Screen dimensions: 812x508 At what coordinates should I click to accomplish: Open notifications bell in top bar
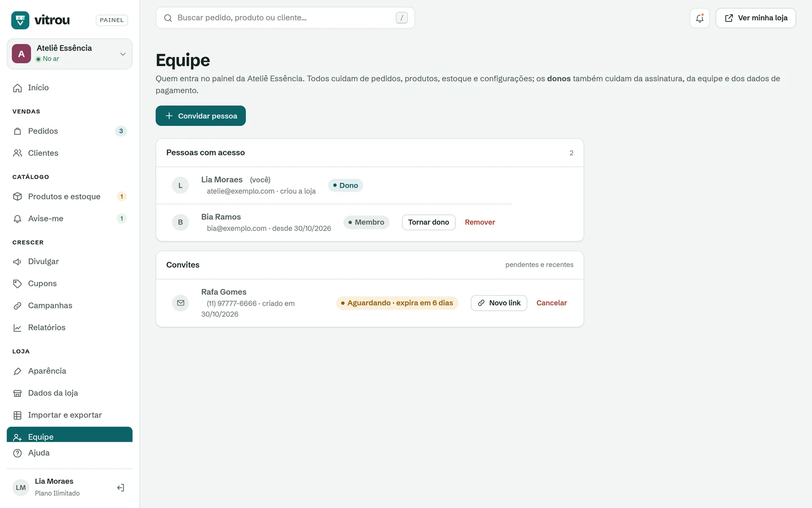tap(700, 18)
